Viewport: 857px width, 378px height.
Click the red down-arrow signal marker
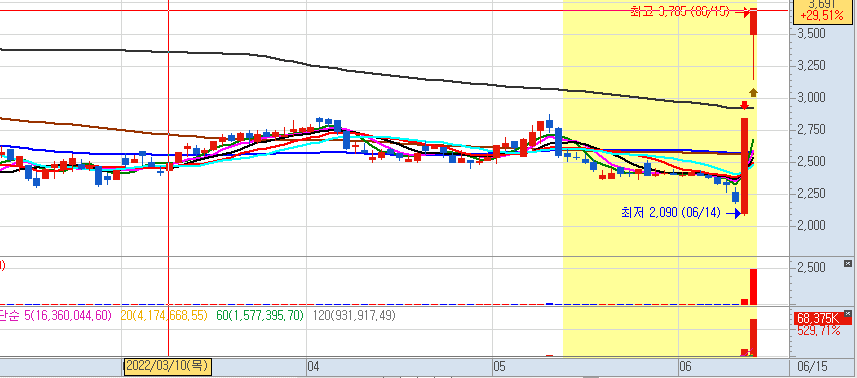point(744,105)
